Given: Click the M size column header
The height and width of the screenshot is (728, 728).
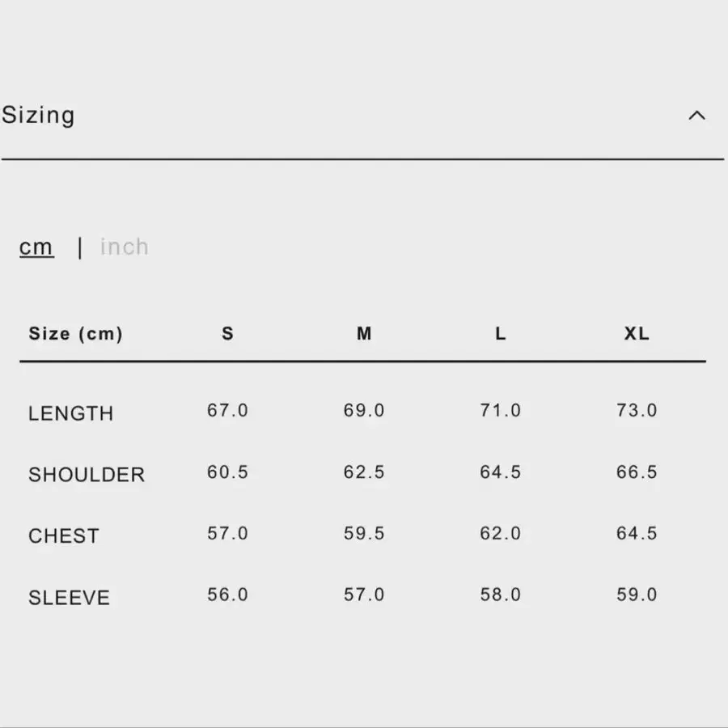Looking at the screenshot, I should 364,333.
